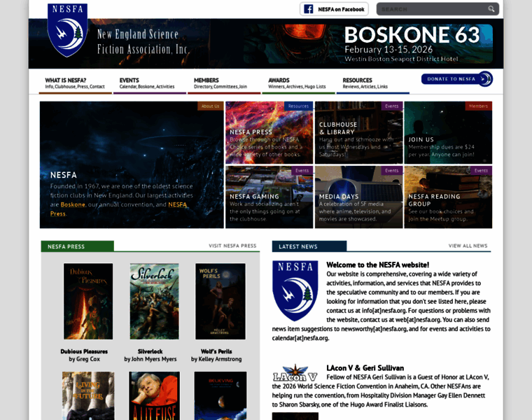Open the Believing book cover
This screenshot has width=532, height=420.
(220, 395)
